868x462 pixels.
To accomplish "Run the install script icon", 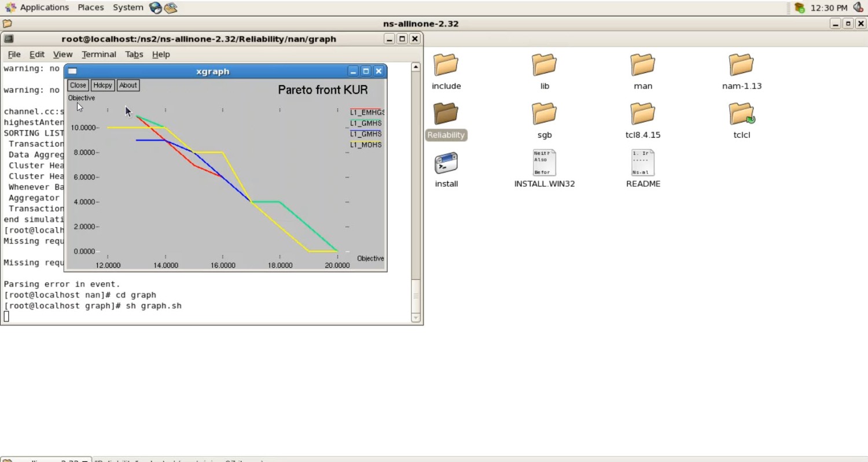I will click(446, 163).
